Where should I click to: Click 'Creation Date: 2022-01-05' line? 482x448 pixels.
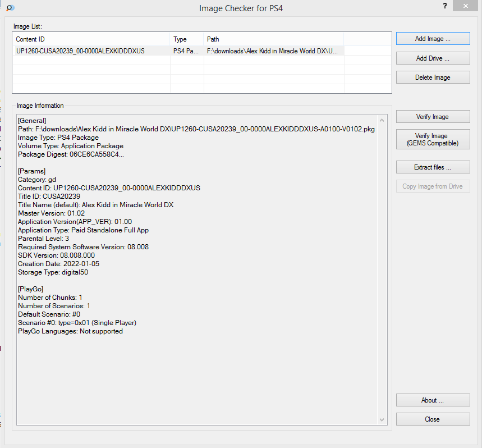click(59, 264)
